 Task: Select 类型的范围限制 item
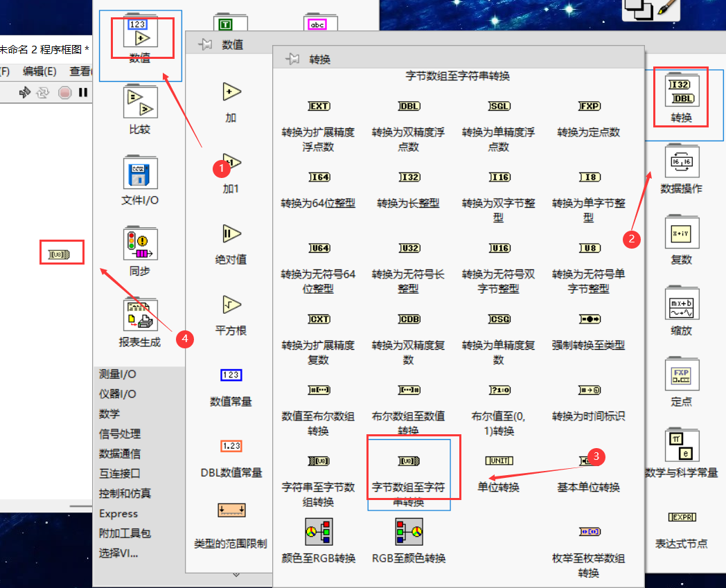click(x=231, y=510)
